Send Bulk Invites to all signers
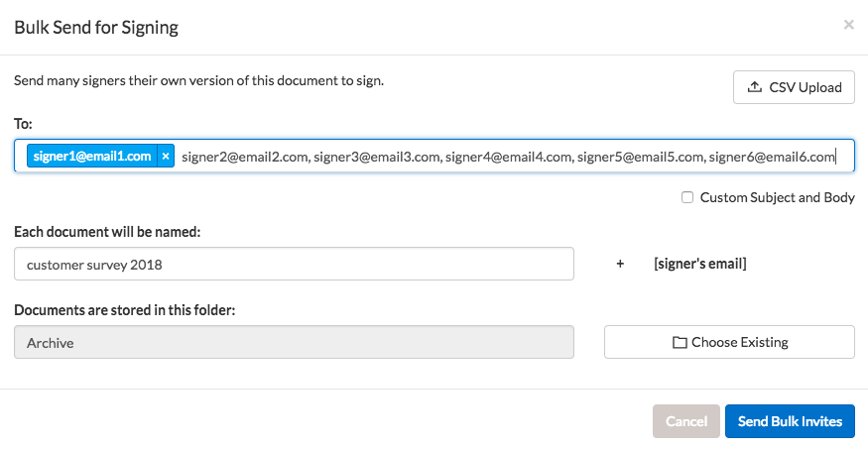The width and height of the screenshot is (868, 449). pyautogui.click(x=790, y=421)
